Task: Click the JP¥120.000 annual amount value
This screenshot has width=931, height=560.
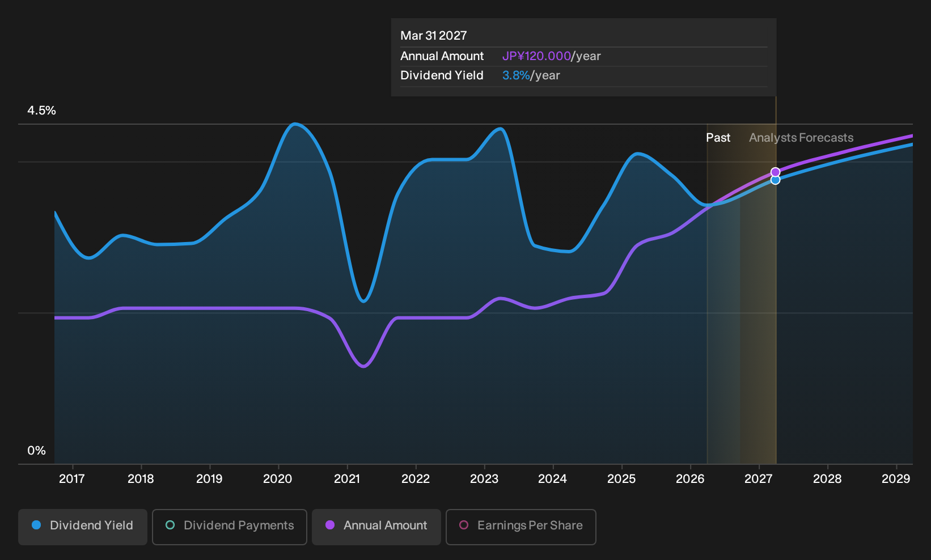Action: pyautogui.click(x=536, y=56)
